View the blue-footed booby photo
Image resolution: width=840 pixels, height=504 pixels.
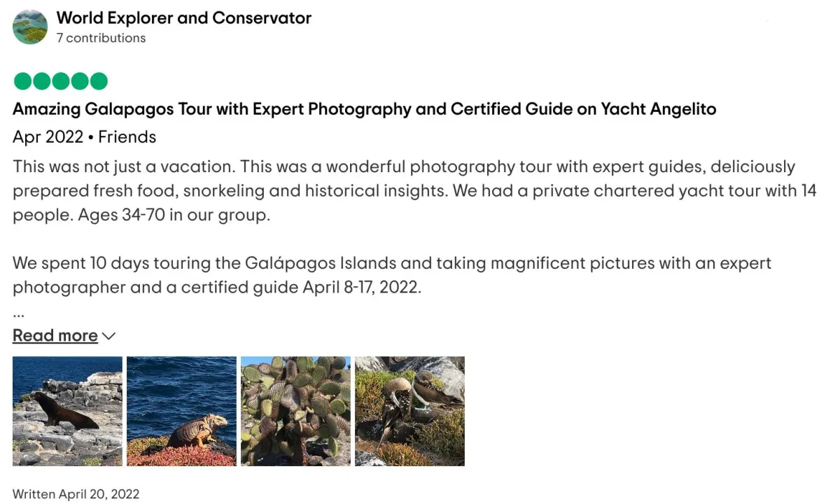(x=409, y=411)
